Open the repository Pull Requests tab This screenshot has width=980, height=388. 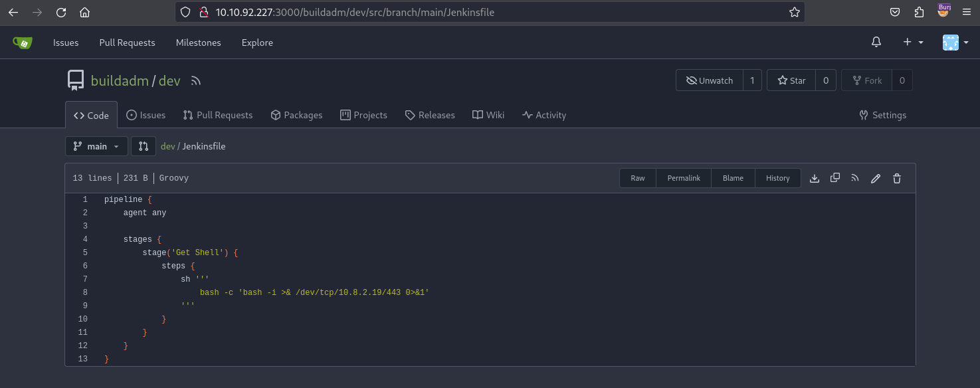(x=218, y=115)
